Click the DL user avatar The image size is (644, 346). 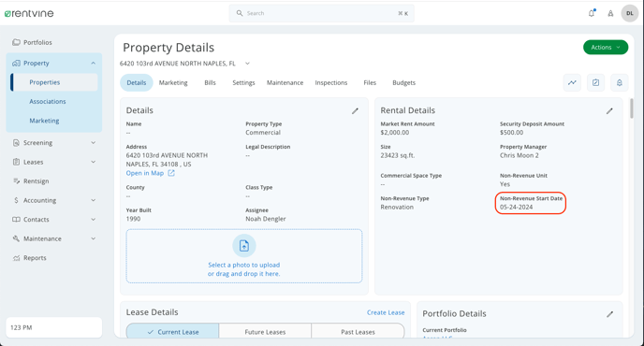click(629, 13)
